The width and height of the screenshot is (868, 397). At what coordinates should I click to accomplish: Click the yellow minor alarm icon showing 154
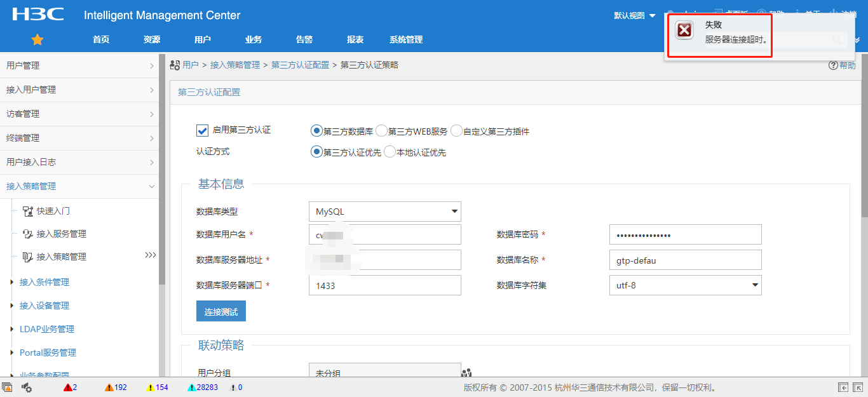click(151, 387)
